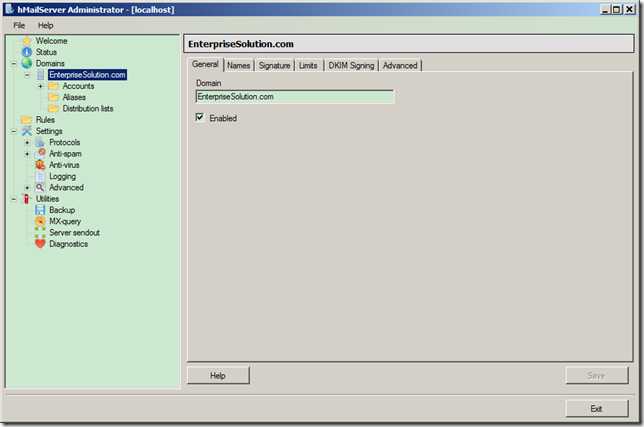
Task: Switch to the Signature tab
Action: (x=274, y=66)
